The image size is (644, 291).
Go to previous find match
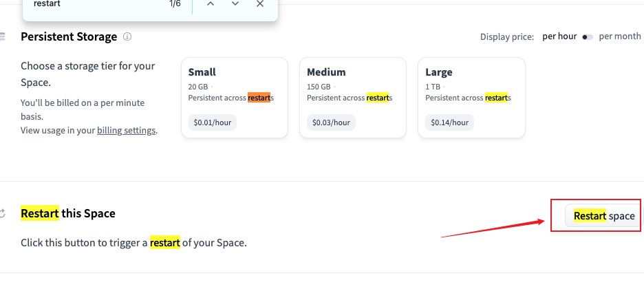pyautogui.click(x=211, y=4)
